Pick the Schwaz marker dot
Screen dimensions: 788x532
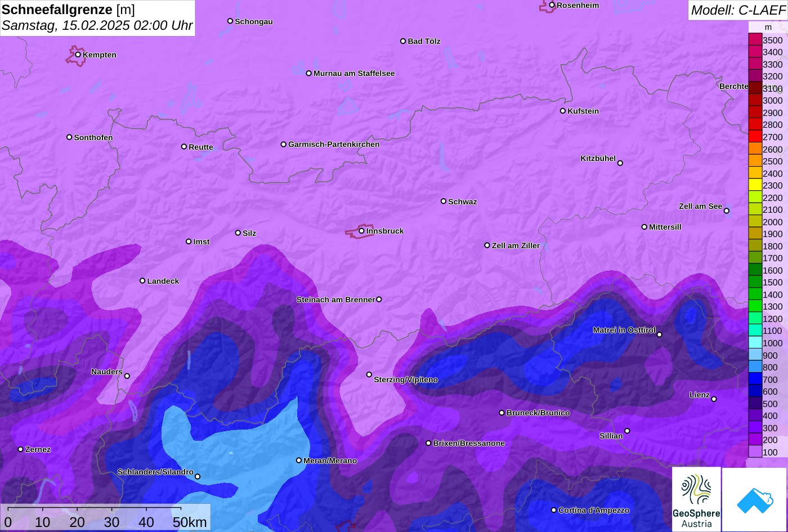444,201
